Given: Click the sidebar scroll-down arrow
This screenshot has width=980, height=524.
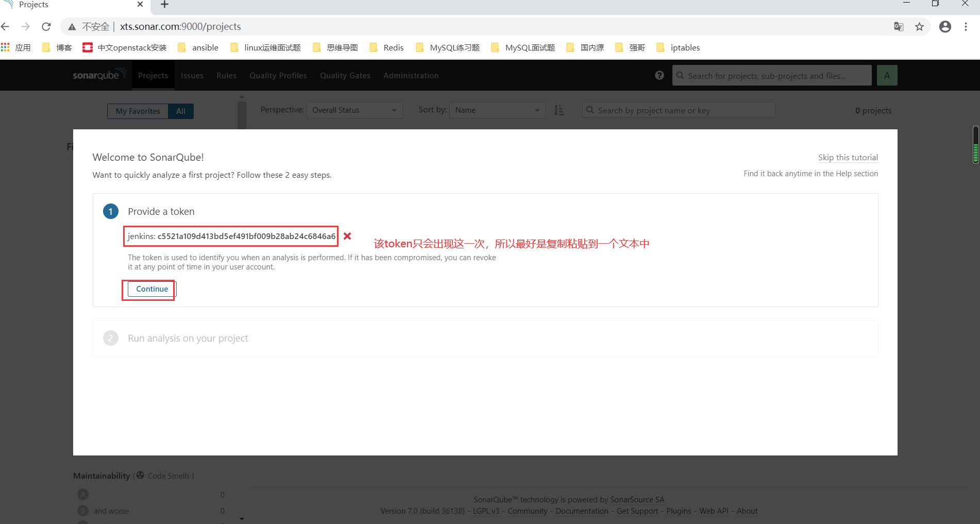Looking at the screenshot, I should click(x=242, y=519).
